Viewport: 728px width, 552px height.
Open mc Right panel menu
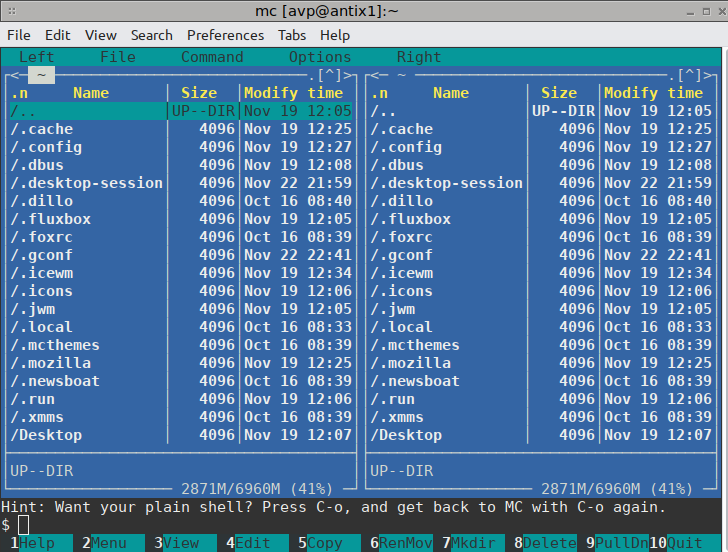coord(419,57)
